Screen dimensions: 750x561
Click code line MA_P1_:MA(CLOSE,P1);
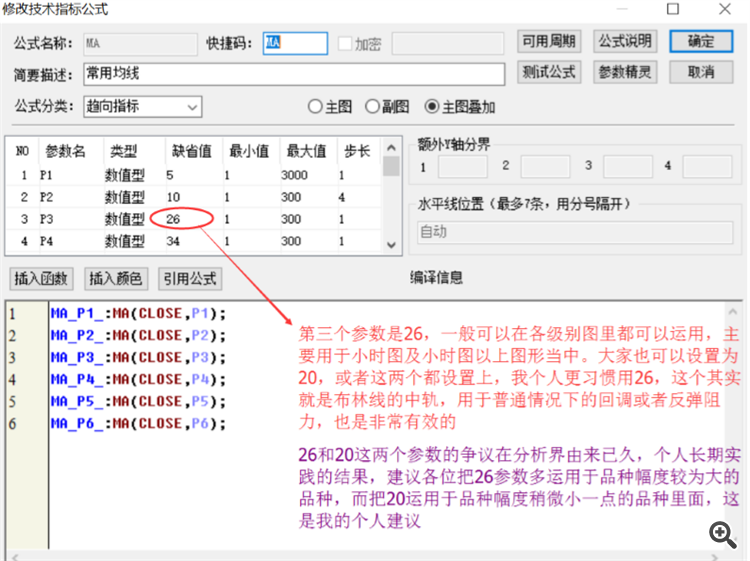[138, 314]
